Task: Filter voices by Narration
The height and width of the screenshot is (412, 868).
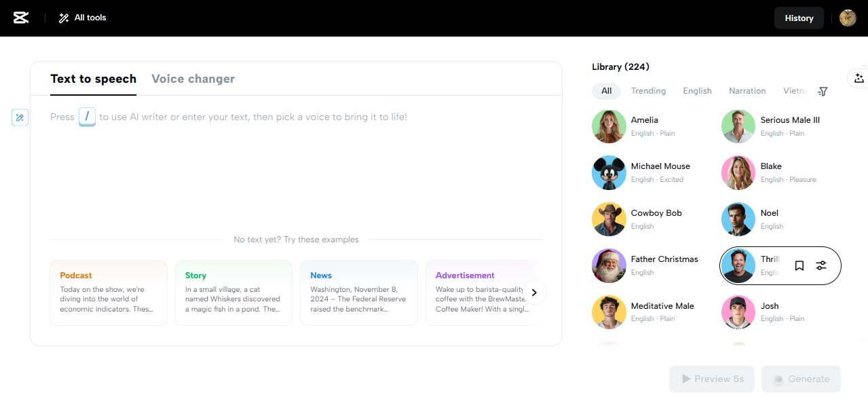Action: click(747, 91)
